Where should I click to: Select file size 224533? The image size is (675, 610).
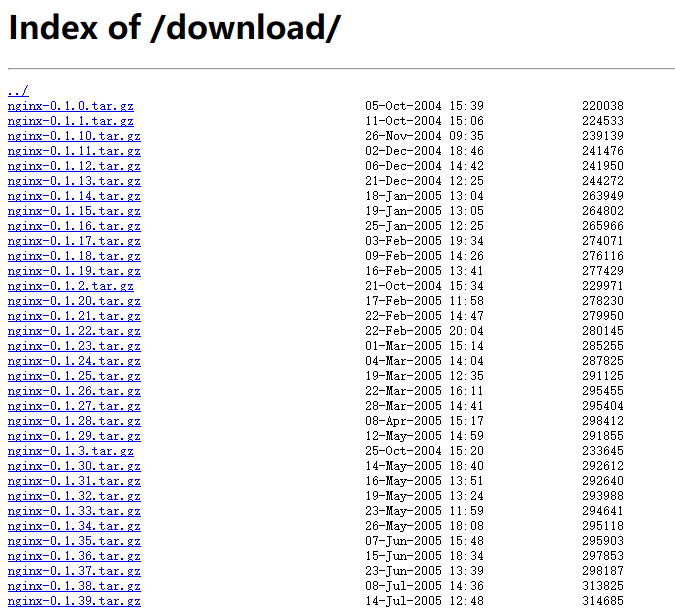point(603,121)
